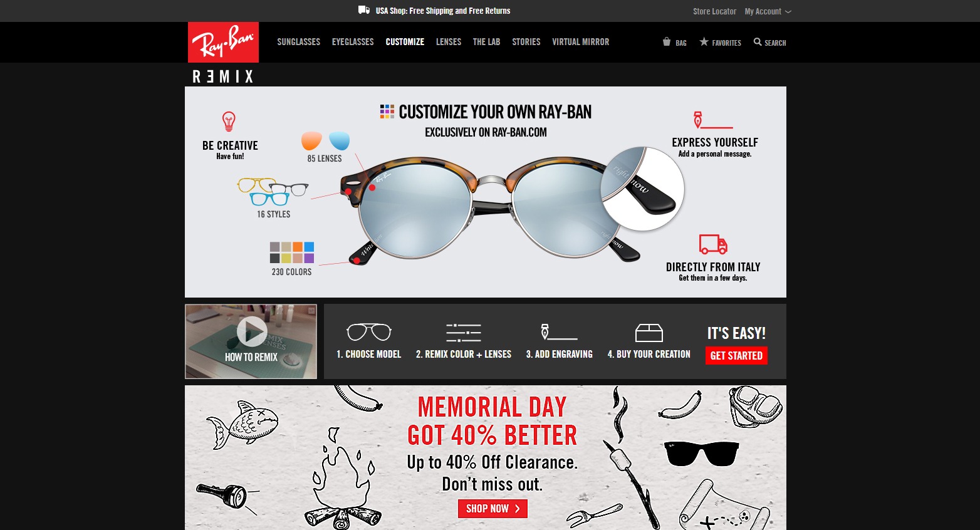Click the lightbulb Be Creative icon
The width and height of the screenshot is (980, 530).
(229, 122)
